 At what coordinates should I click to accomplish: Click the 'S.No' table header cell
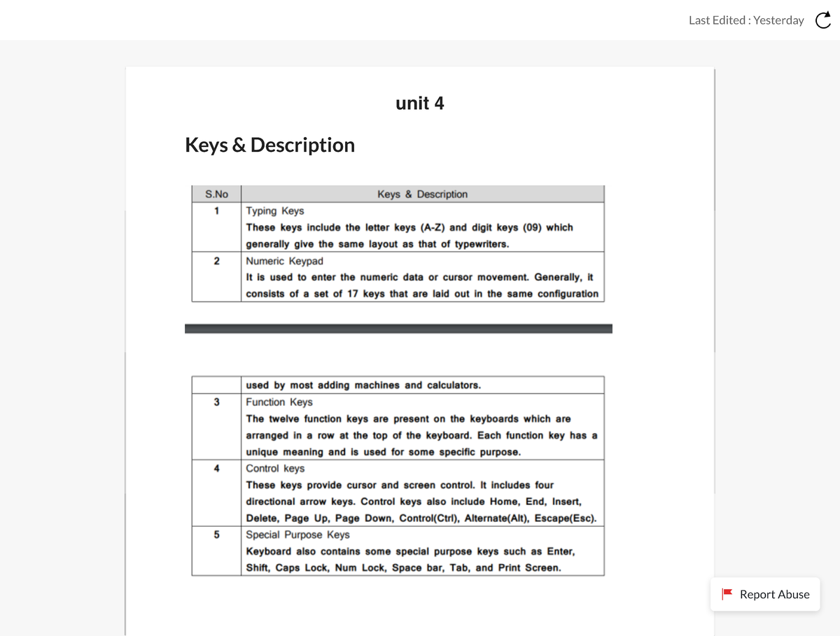216,194
